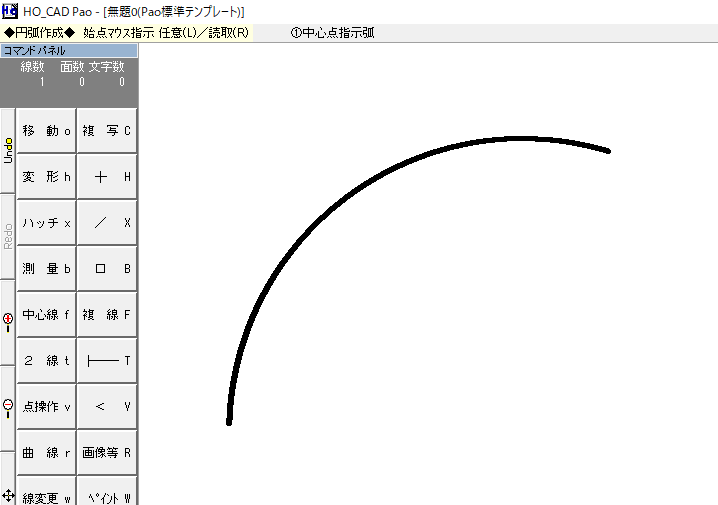This screenshot has height=505, width=718.
Task: Select the diagonal line X tool
Action: pyautogui.click(x=107, y=223)
